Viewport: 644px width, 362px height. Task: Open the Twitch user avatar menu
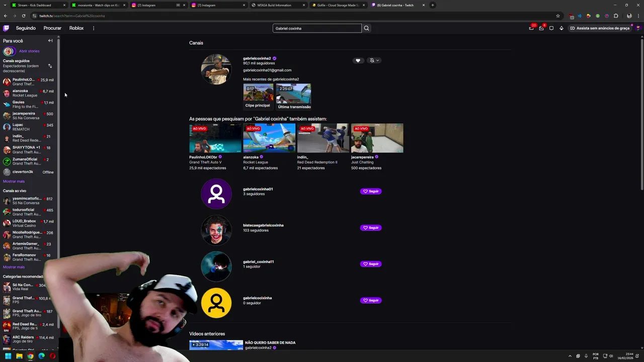638,28
